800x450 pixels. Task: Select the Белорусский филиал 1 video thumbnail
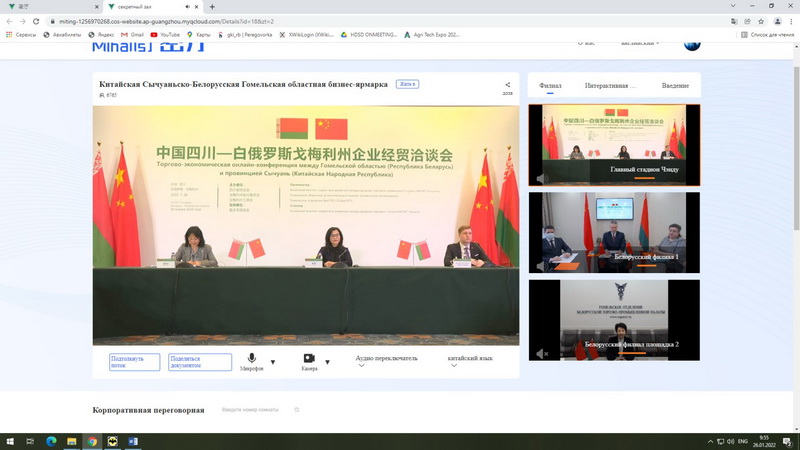click(614, 233)
